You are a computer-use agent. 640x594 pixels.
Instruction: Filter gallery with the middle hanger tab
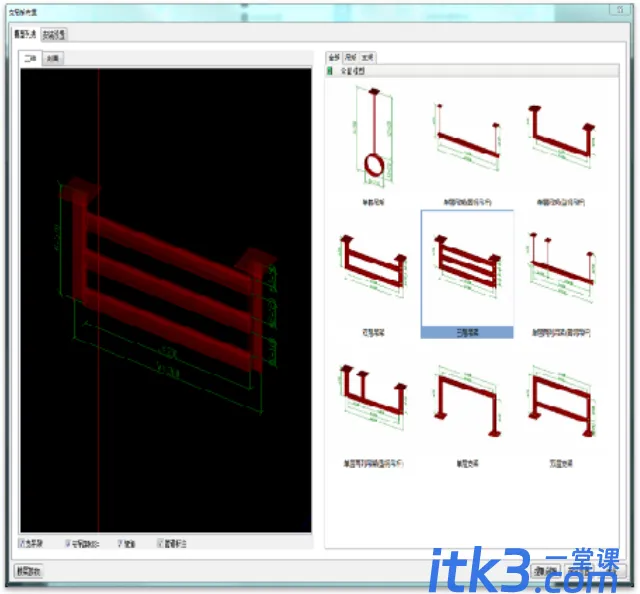350,58
